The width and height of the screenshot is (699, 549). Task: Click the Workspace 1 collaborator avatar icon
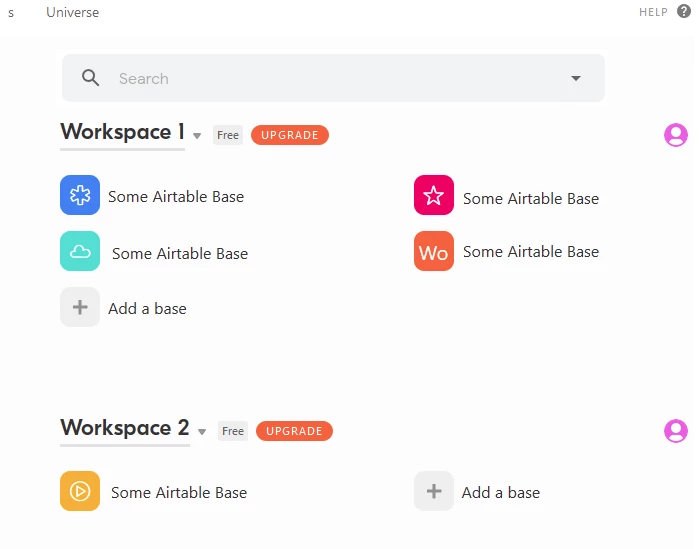(x=676, y=135)
